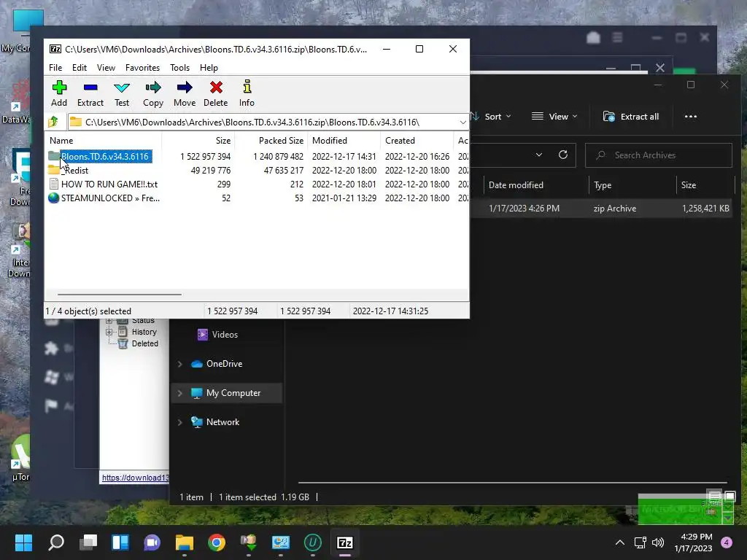Click the STEAMUNLOCKED globe icon
Image resolution: width=747 pixels, height=560 pixels.
(x=54, y=198)
